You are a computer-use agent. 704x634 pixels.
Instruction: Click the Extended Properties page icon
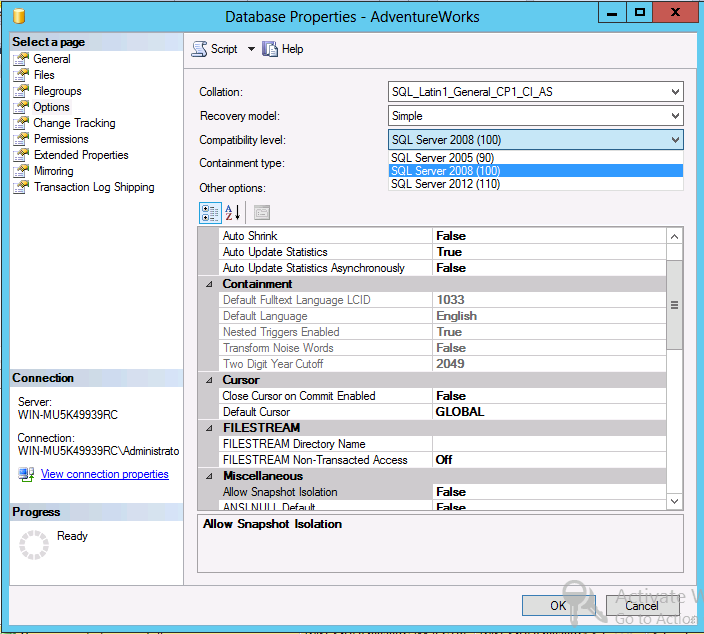[x=21, y=155]
